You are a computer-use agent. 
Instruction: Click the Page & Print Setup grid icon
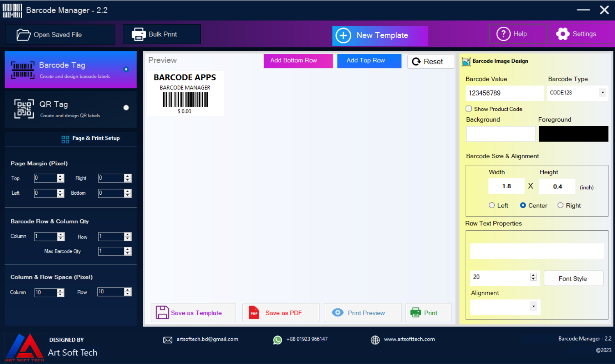[x=65, y=139]
